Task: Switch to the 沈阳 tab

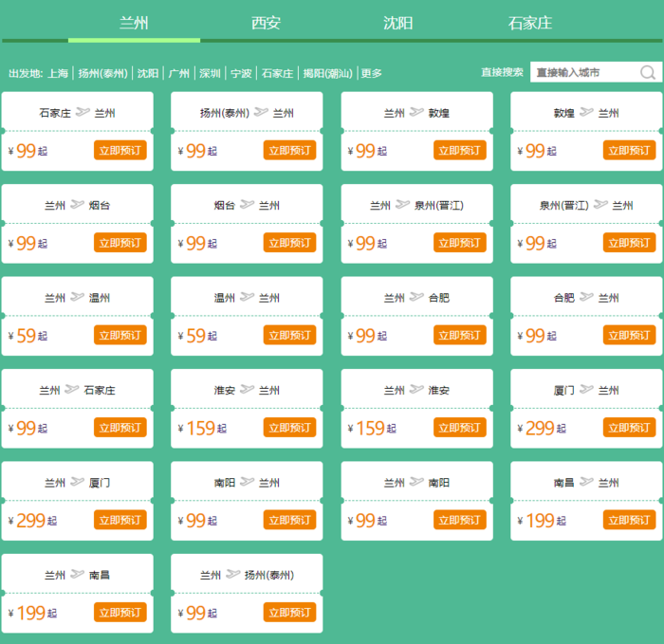Action: pos(397,23)
